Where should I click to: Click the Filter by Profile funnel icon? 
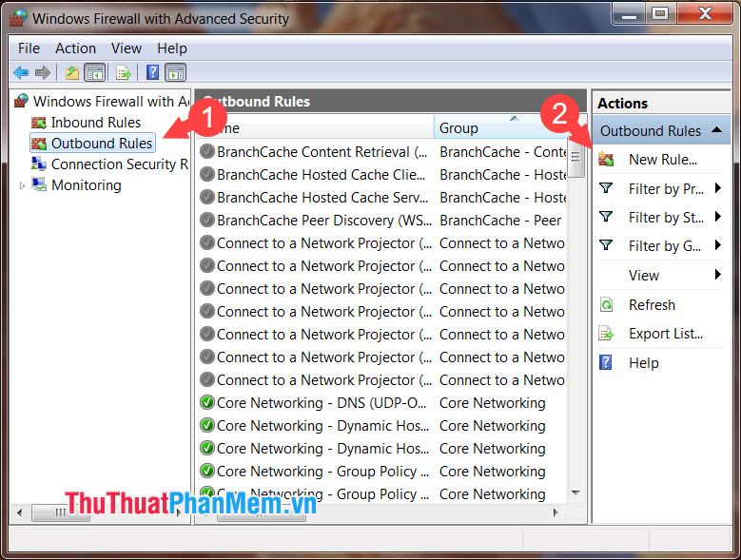point(606,188)
